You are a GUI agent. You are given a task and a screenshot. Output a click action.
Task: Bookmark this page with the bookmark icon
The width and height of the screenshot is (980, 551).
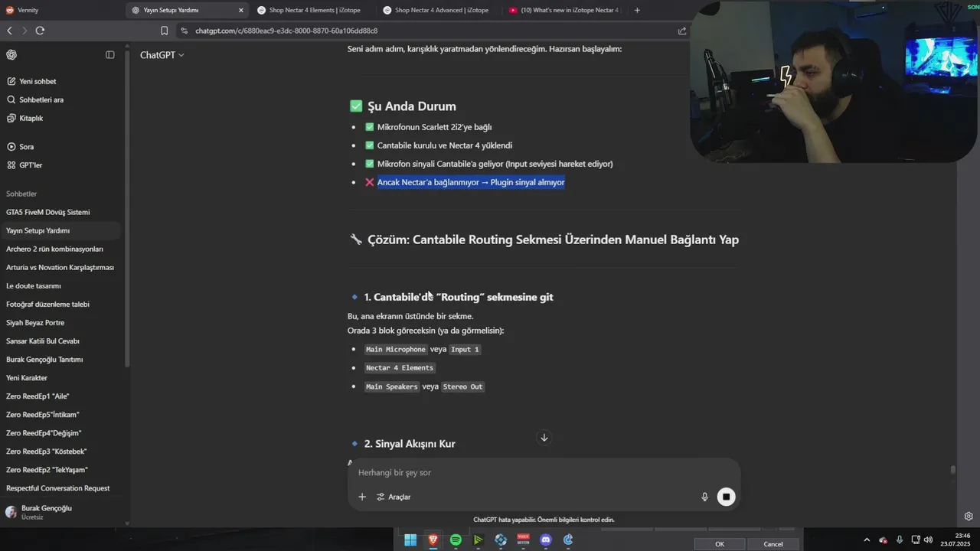tap(164, 31)
